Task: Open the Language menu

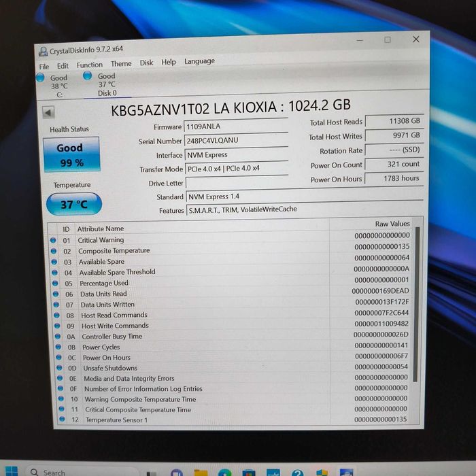Action: click(x=199, y=61)
